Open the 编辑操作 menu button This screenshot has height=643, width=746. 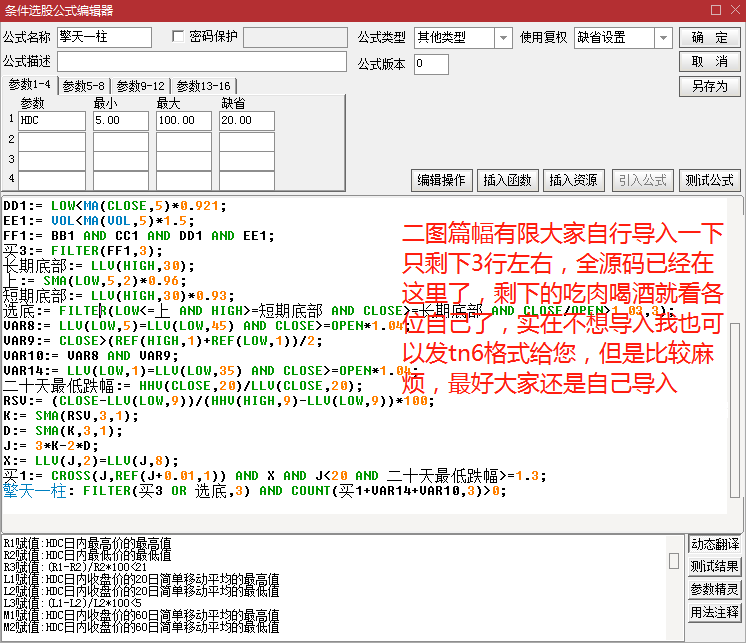(442, 180)
